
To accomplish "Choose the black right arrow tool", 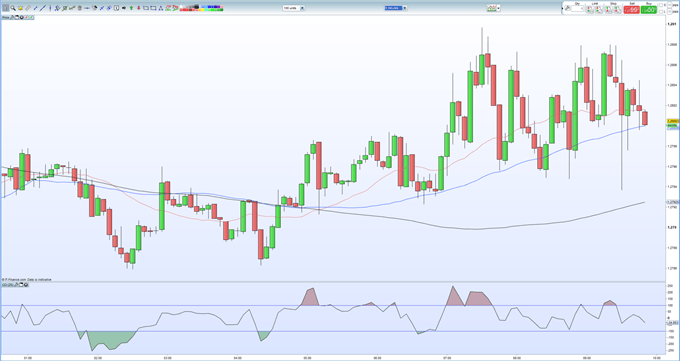I will (124, 8).
